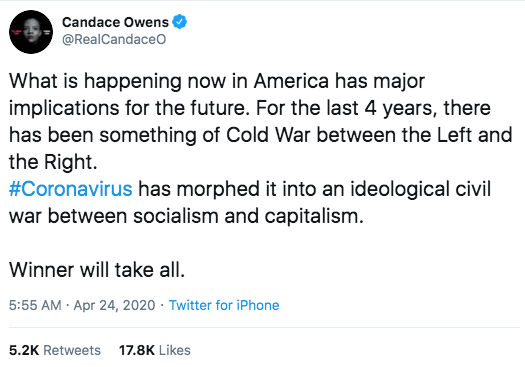The width and height of the screenshot is (525, 367).
Task: Click the Apr 24, 2020 date
Action: coord(114,305)
